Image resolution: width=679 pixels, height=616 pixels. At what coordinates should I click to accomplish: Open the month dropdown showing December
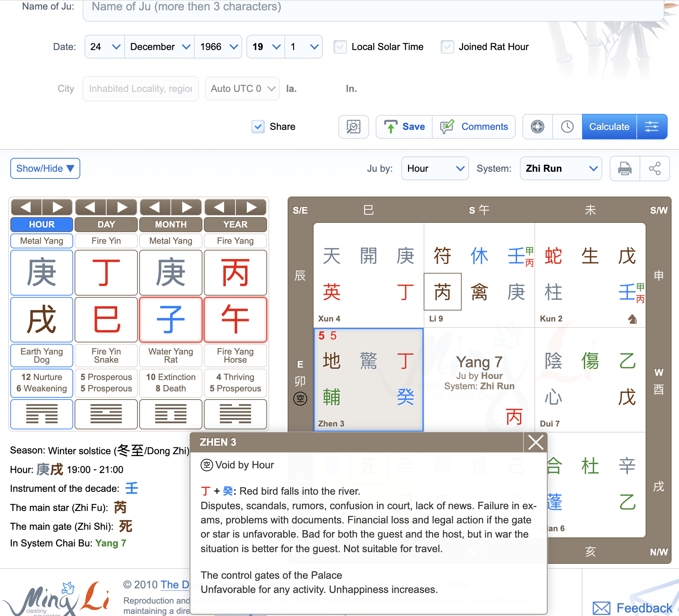159,47
